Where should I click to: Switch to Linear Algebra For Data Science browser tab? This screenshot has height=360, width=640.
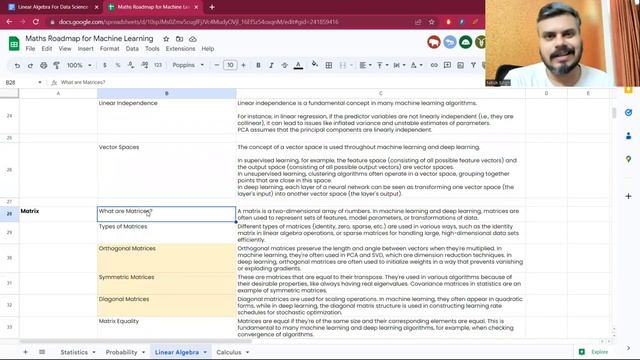[x=53, y=7]
